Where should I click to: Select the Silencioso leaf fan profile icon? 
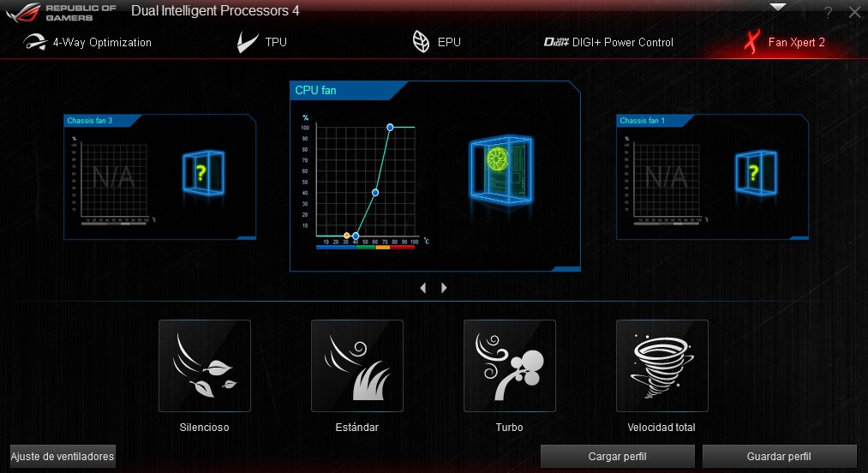click(x=205, y=366)
